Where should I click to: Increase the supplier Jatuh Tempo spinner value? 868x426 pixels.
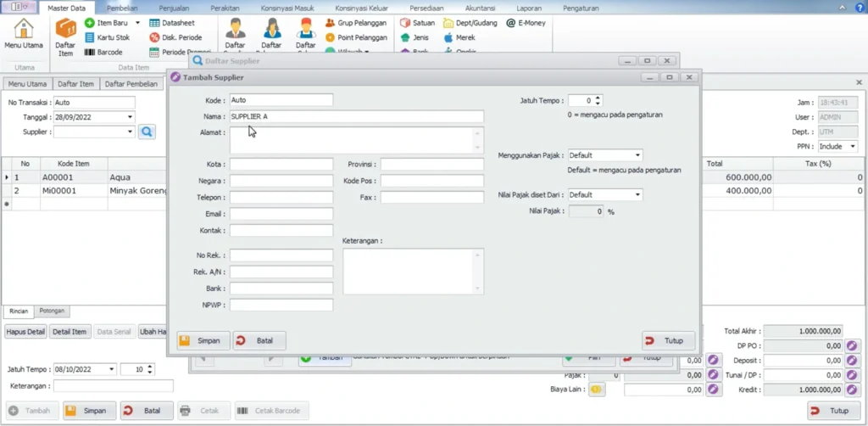[598, 98]
